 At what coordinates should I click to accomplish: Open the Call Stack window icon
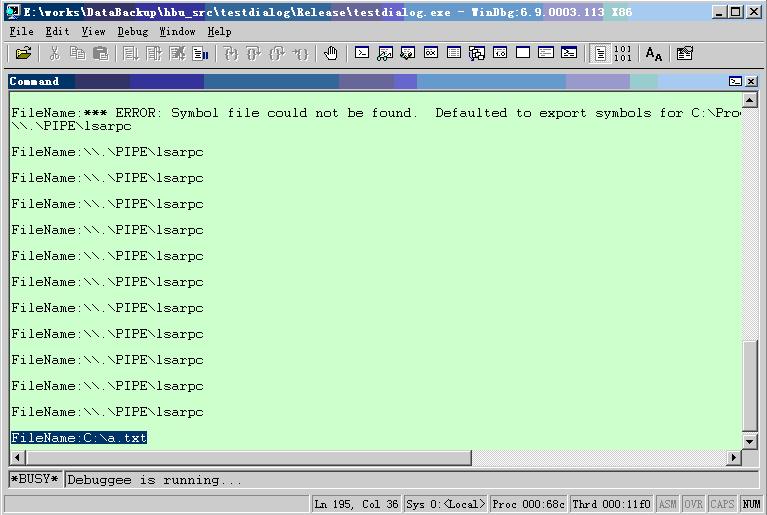point(476,53)
